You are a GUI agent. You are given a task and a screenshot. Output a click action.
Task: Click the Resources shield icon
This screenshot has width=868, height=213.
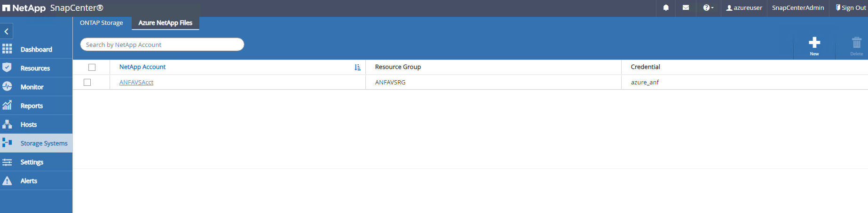(x=7, y=68)
